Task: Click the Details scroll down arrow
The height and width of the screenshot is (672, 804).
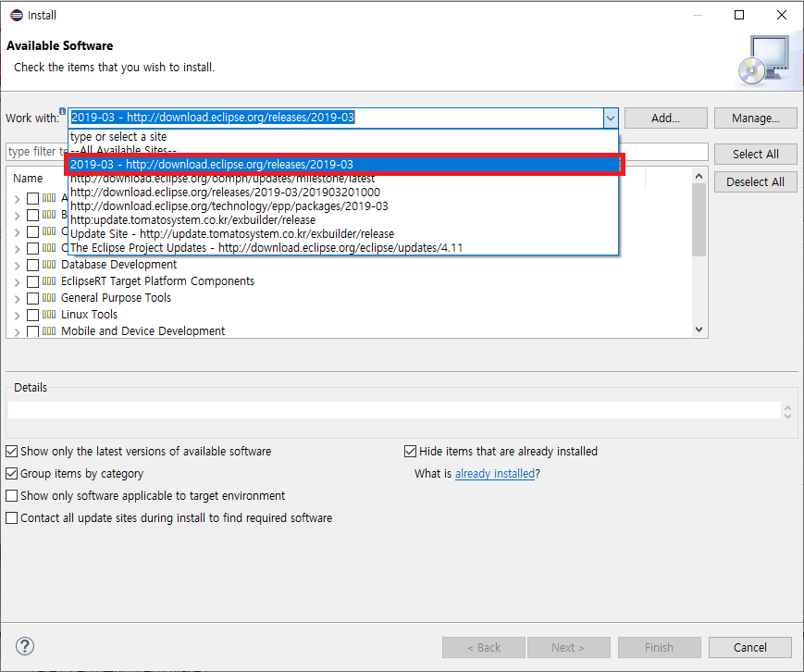Action: pyautogui.click(x=787, y=415)
